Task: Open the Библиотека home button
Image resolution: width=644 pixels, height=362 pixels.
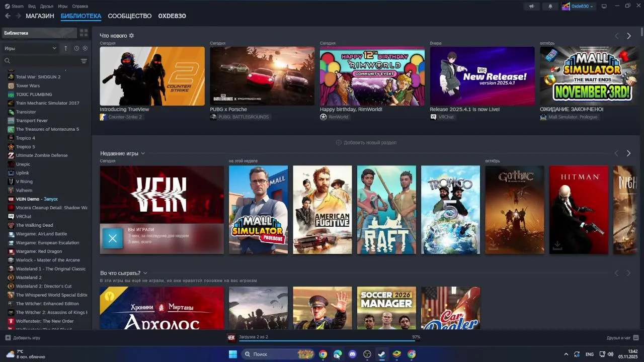Action: [x=39, y=33]
